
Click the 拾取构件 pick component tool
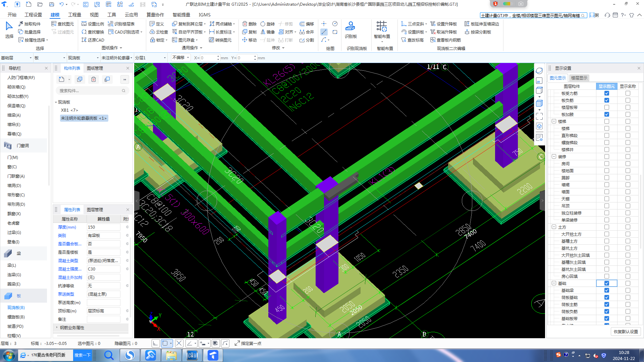(x=30, y=24)
